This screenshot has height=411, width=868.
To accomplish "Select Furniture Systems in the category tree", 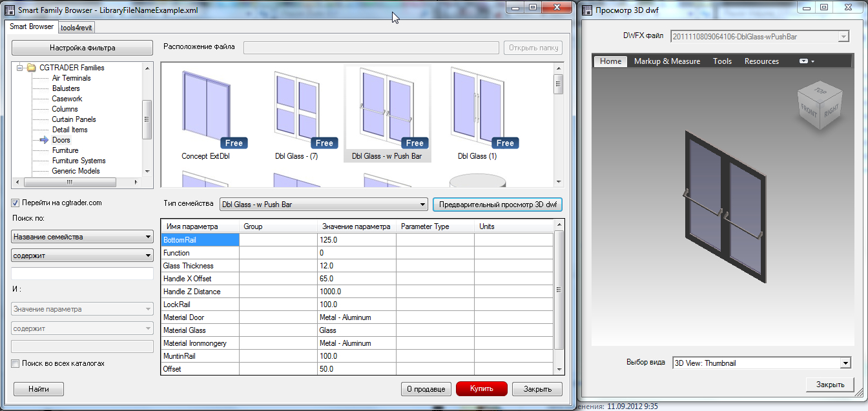I will point(79,161).
